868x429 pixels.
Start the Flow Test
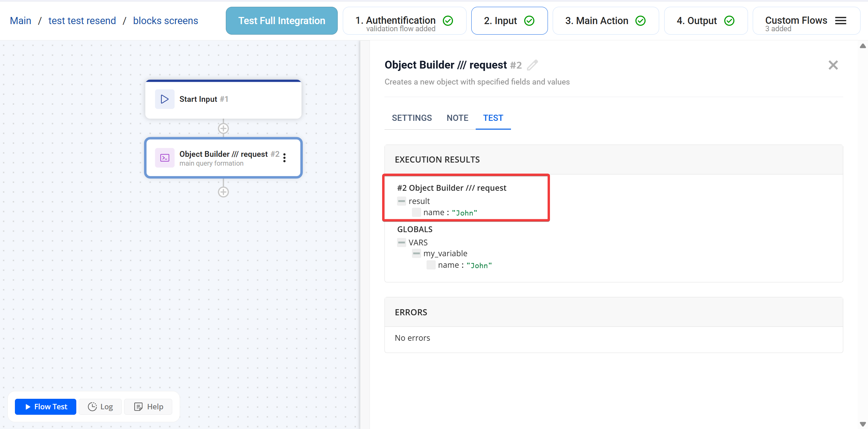tap(45, 406)
